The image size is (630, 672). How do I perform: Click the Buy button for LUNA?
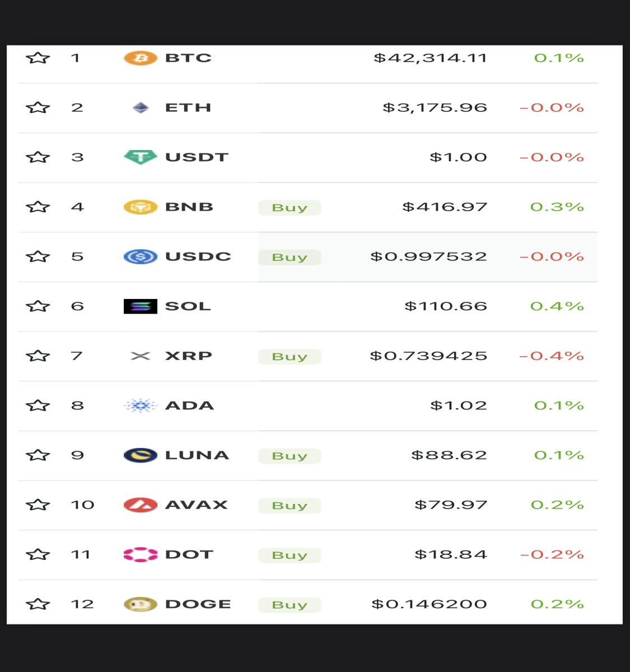[290, 456]
